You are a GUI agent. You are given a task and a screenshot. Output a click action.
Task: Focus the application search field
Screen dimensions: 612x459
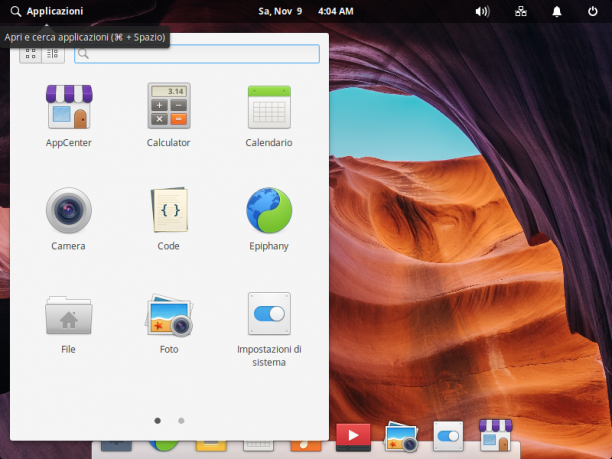(x=197, y=54)
